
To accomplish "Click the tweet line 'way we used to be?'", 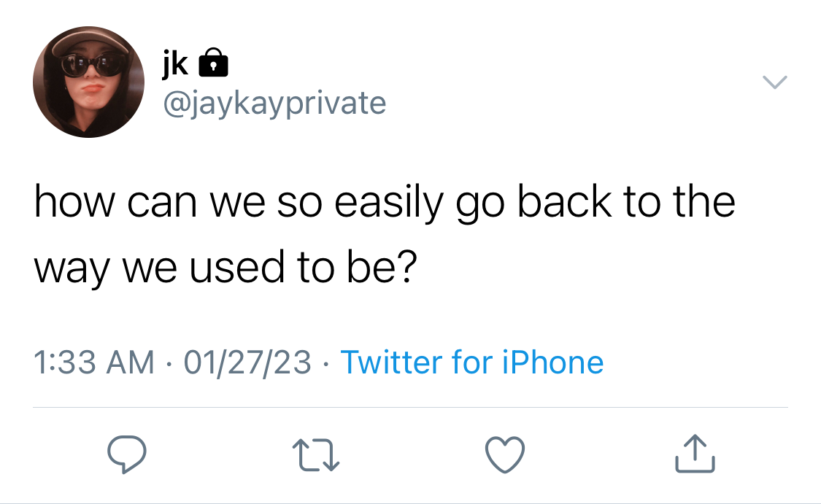I will [226, 268].
